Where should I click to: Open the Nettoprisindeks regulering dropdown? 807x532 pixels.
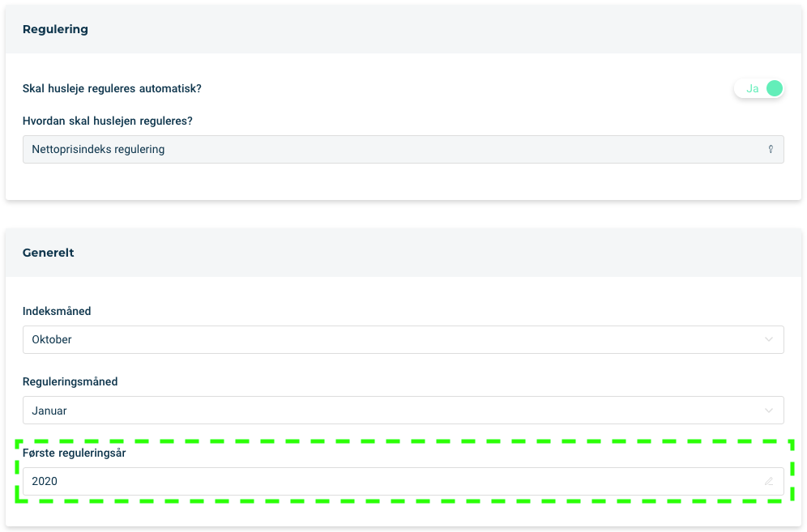[x=403, y=149]
